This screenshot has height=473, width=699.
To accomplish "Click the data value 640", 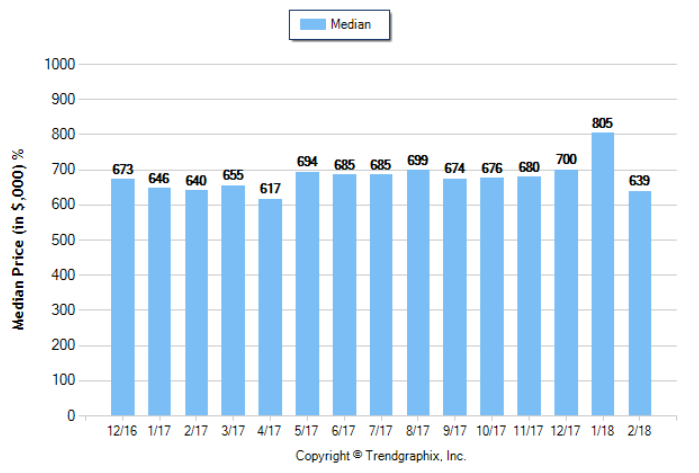I will coord(196,181).
